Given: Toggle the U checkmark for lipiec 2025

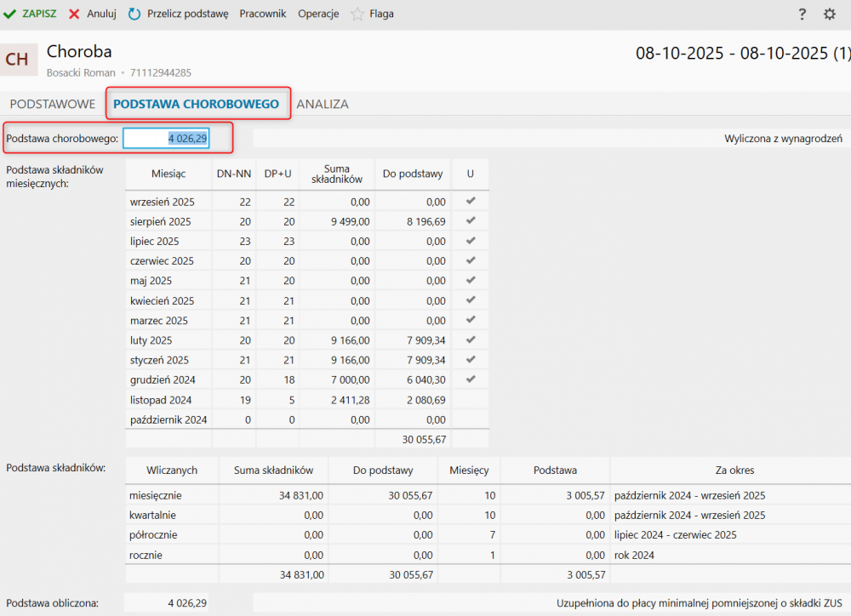Looking at the screenshot, I should point(471,241).
